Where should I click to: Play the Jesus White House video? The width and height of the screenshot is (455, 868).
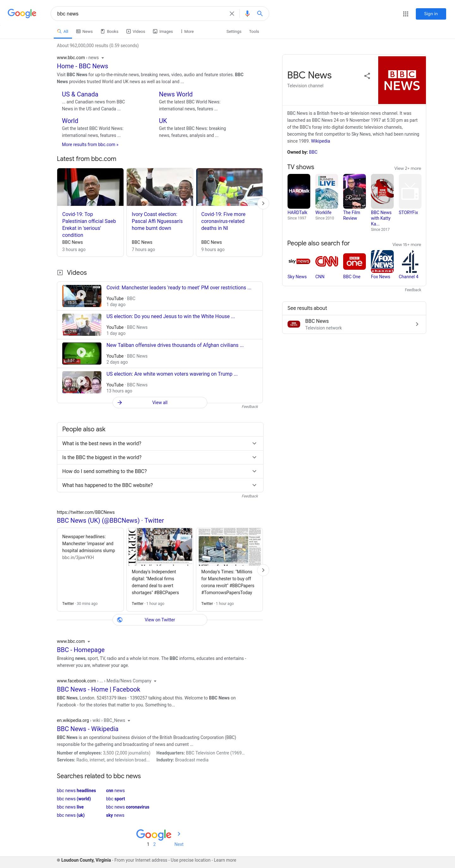coord(82,324)
